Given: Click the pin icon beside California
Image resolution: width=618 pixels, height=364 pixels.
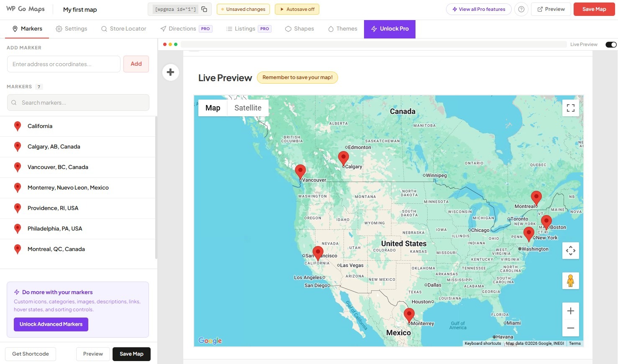Looking at the screenshot, I should tap(18, 126).
